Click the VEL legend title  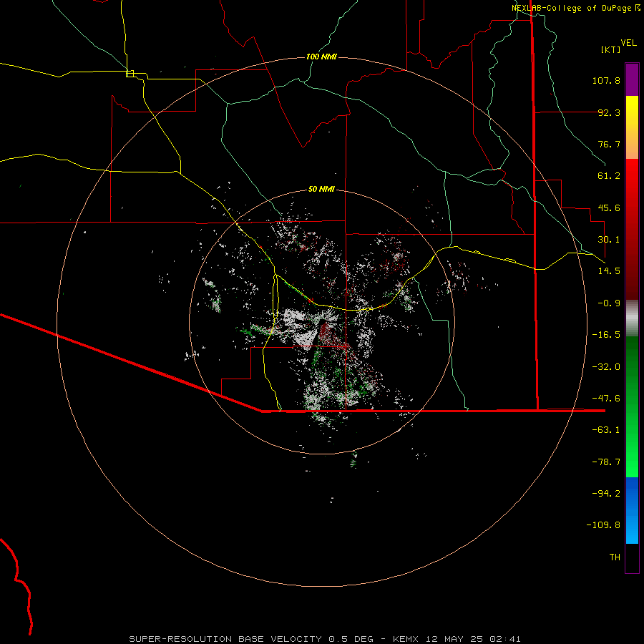[628, 43]
